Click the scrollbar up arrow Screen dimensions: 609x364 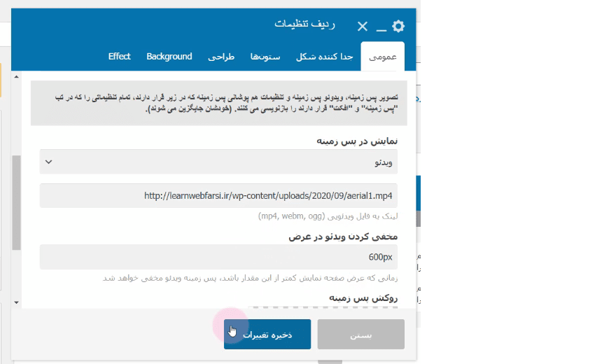[16, 77]
